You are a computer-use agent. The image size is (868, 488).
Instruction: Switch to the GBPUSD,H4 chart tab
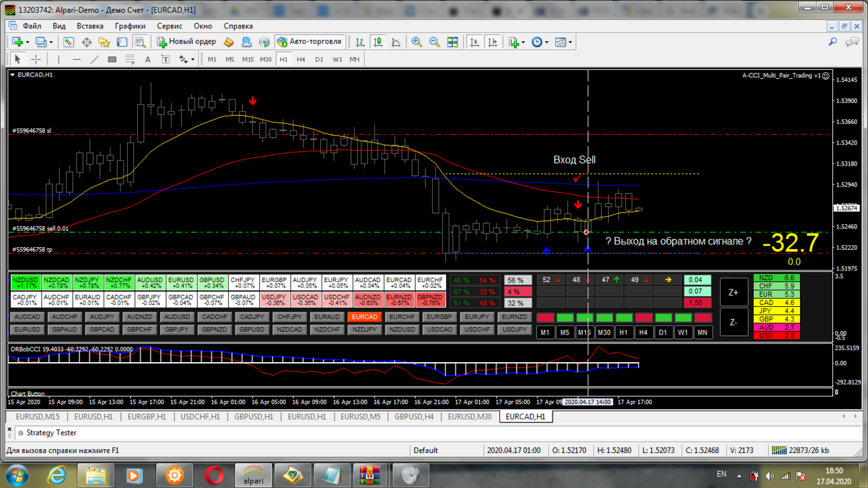[414, 417]
